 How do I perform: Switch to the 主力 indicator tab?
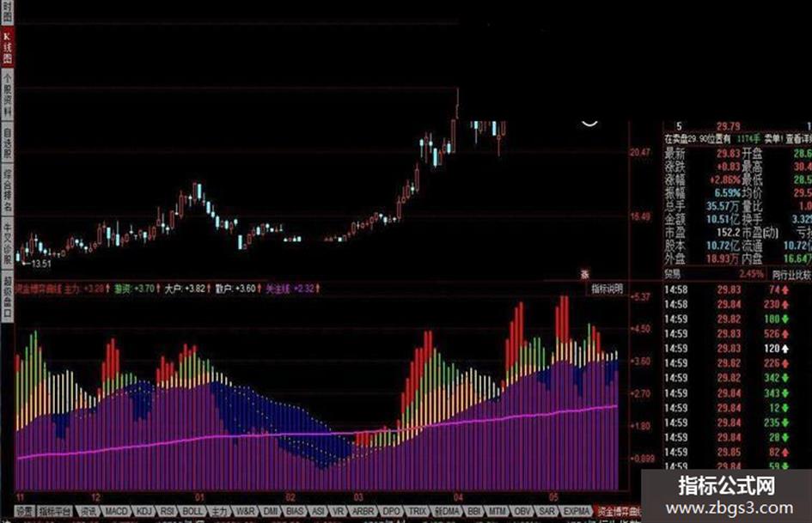coord(220,512)
